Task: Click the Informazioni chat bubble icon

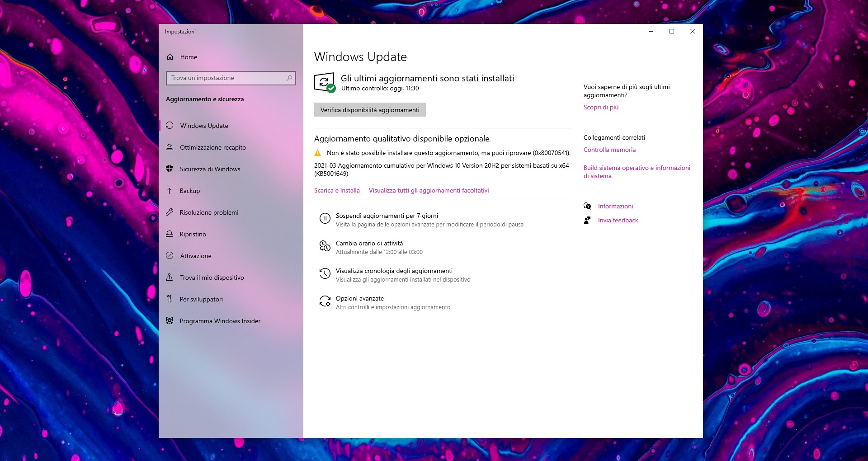Action: 587,206
